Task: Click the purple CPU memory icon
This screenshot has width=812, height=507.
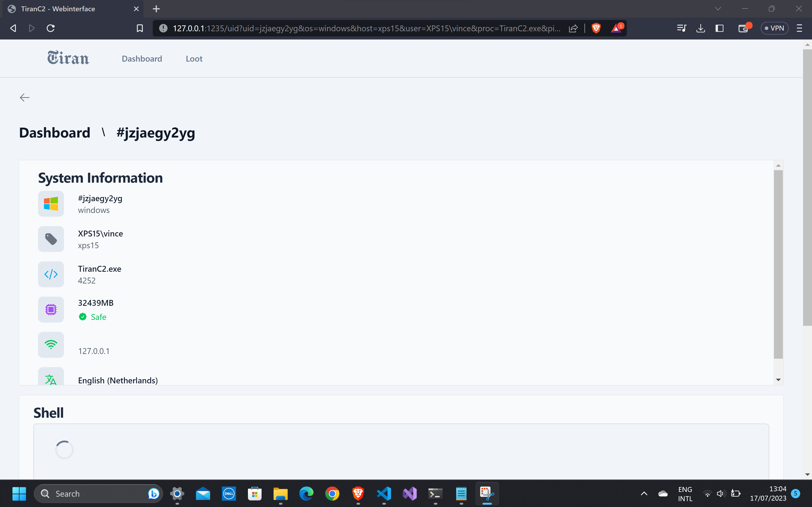Action: (51, 310)
